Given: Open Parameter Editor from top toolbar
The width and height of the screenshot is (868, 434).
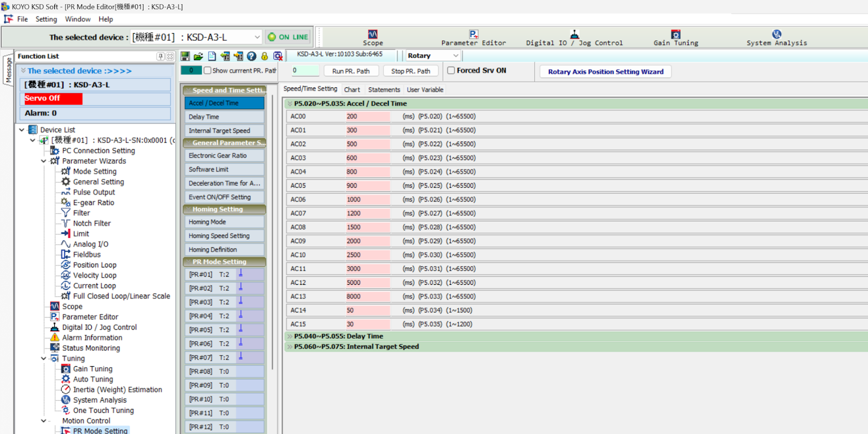Looking at the screenshot, I should coord(474,38).
